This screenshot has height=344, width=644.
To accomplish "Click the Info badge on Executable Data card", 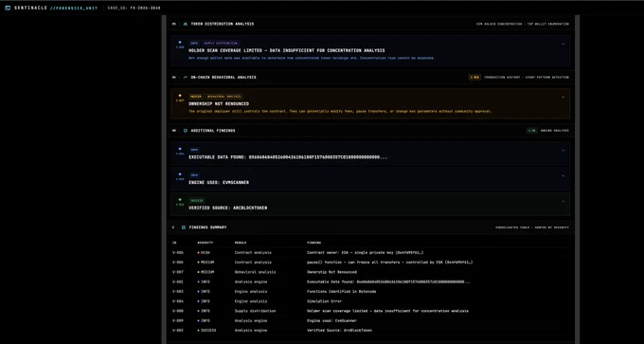I will pyautogui.click(x=194, y=150).
